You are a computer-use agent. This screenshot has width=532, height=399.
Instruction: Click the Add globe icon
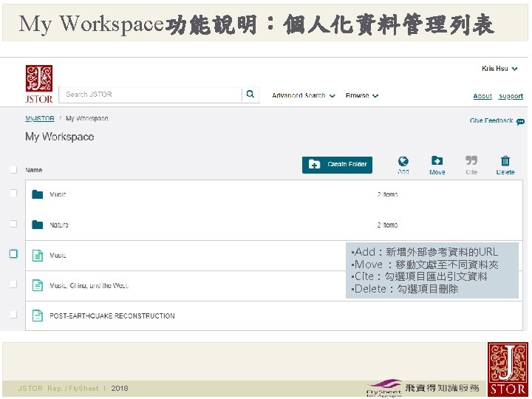pyautogui.click(x=403, y=161)
